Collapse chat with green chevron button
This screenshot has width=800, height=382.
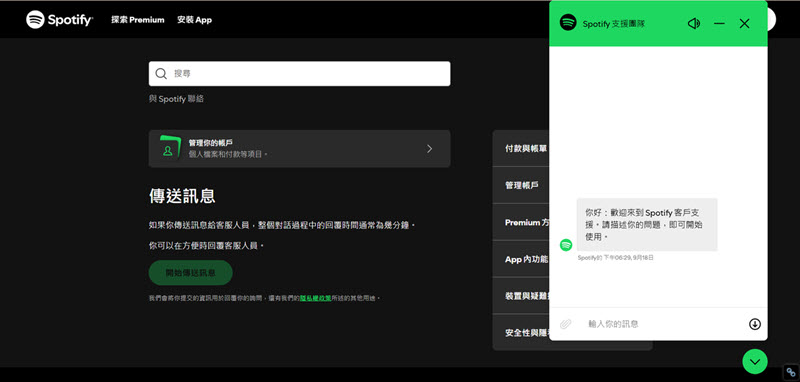755,362
